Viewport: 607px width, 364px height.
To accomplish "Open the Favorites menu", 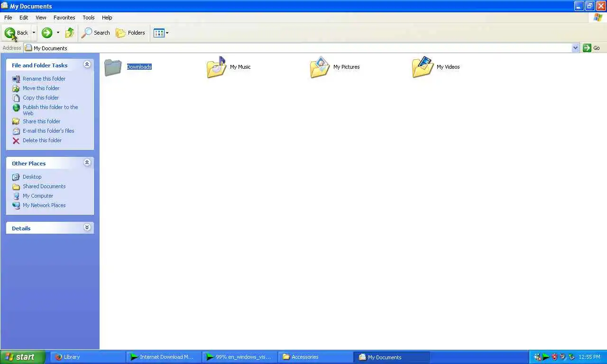I will pyautogui.click(x=64, y=18).
